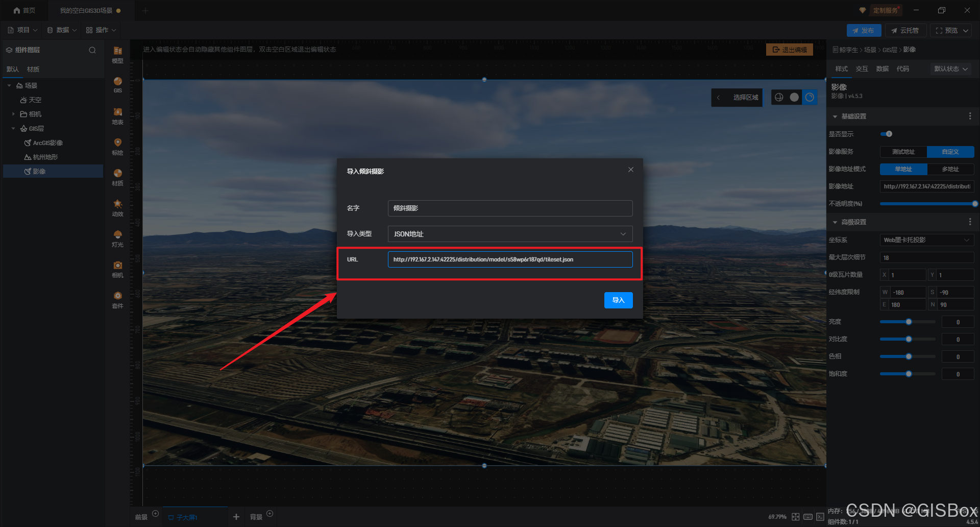The image size is (980, 527).
Task: Adjust the 不透明度 slider
Action: (927, 204)
